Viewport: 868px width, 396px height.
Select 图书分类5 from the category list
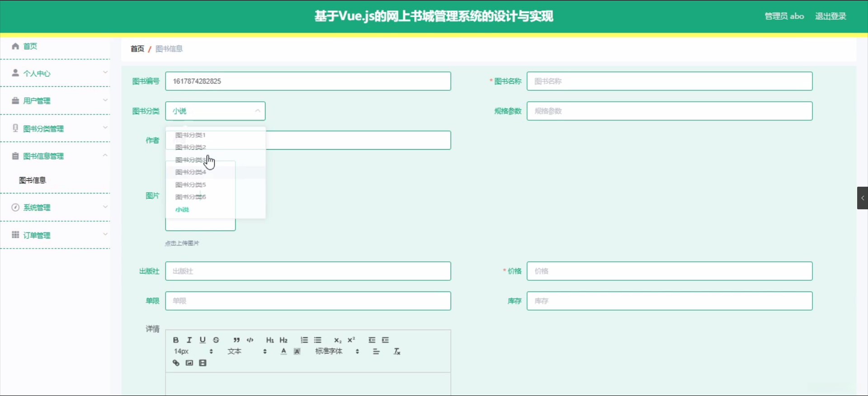[x=215, y=184]
